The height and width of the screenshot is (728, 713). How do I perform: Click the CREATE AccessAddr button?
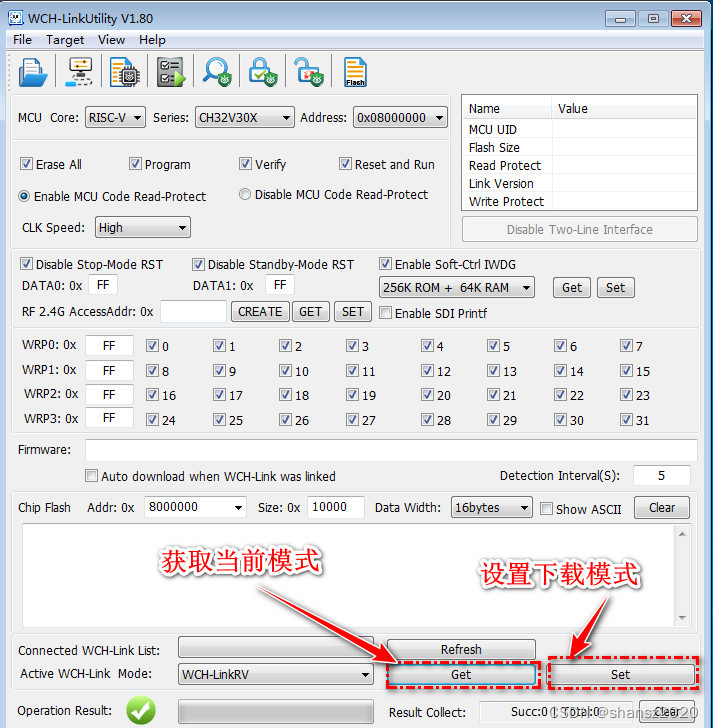coord(260,312)
